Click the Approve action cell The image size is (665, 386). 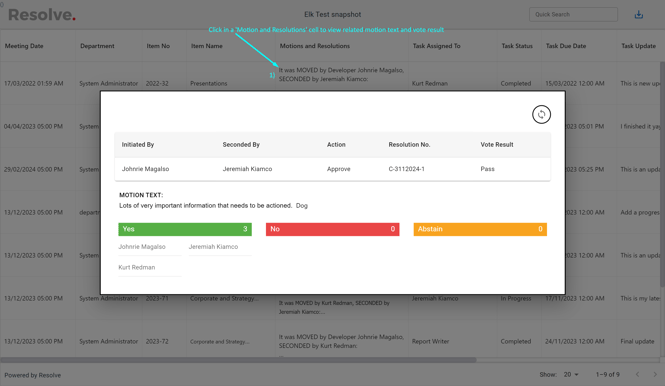(338, 169)
